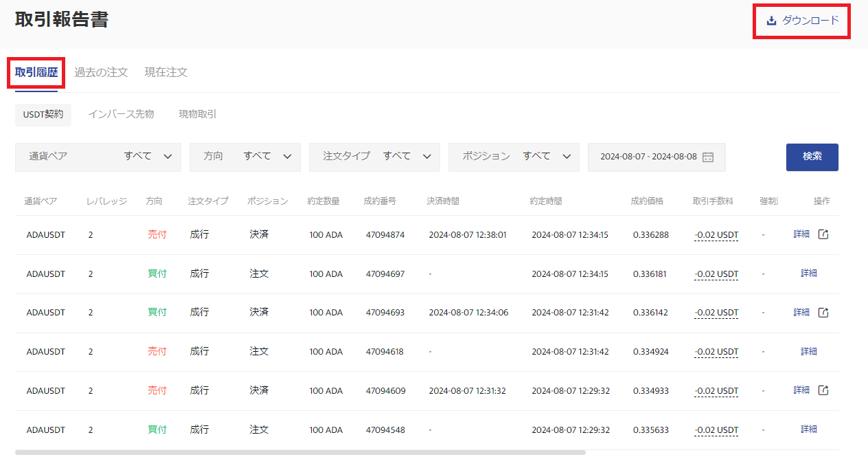Screen dimensions: 868x468
Task: Open share icon for trade 47094874
Action: (x=823, y=234)
